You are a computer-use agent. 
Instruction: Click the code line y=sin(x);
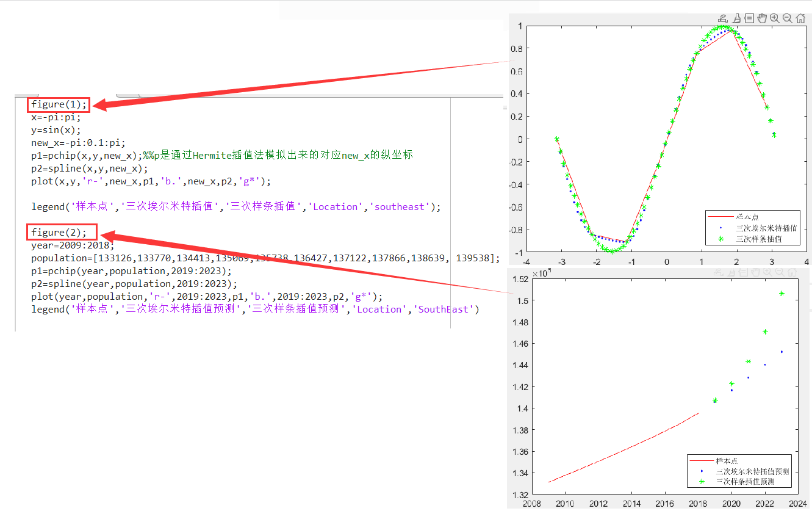(56, 130)
